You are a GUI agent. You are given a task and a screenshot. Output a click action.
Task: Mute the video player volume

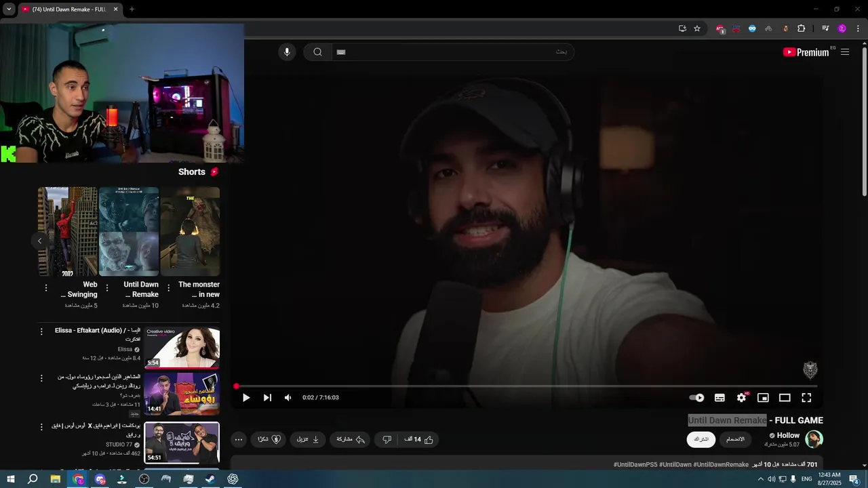pos(288,398)
